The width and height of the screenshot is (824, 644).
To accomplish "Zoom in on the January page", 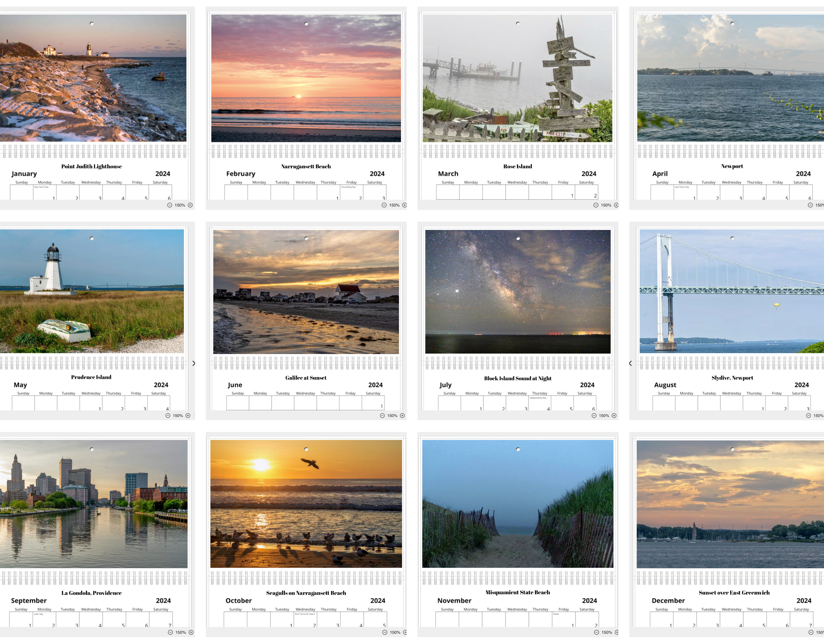I will (190, 205).
